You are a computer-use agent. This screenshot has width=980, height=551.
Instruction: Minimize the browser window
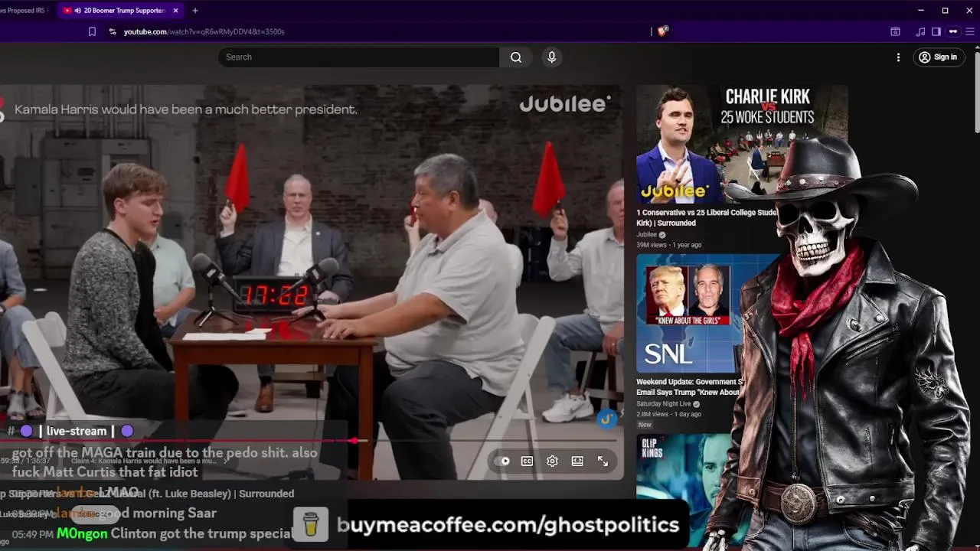pos(921,11)
